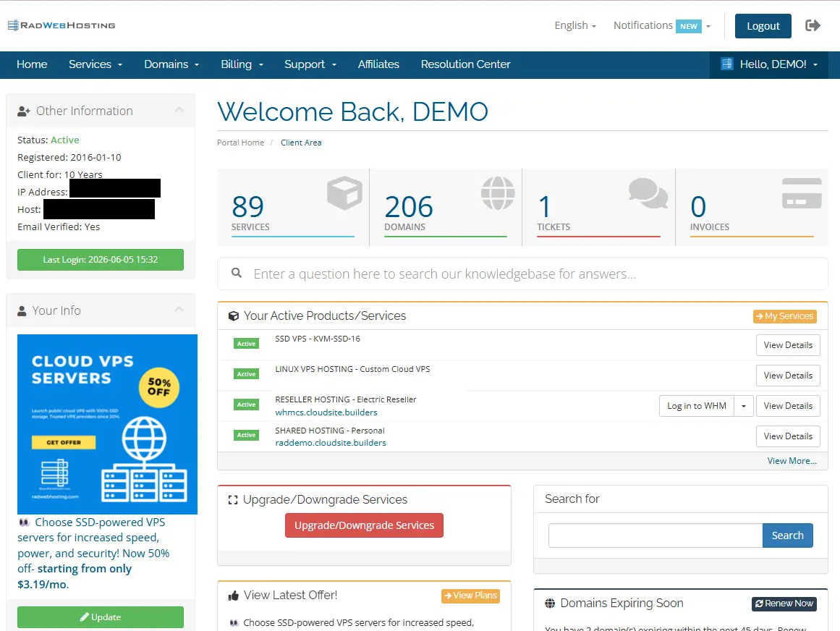The width and height of the screenshot is (840, 631).
Task: Click the thumbs-up icon by View Latest Offer
Action: pos(234,596)
